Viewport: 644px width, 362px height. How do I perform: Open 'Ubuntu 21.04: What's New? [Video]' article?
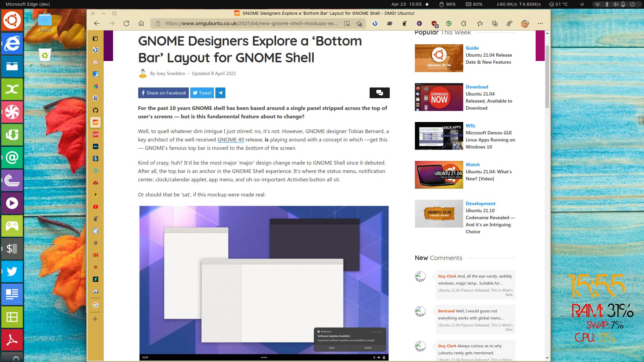click(x=489, y=175)
